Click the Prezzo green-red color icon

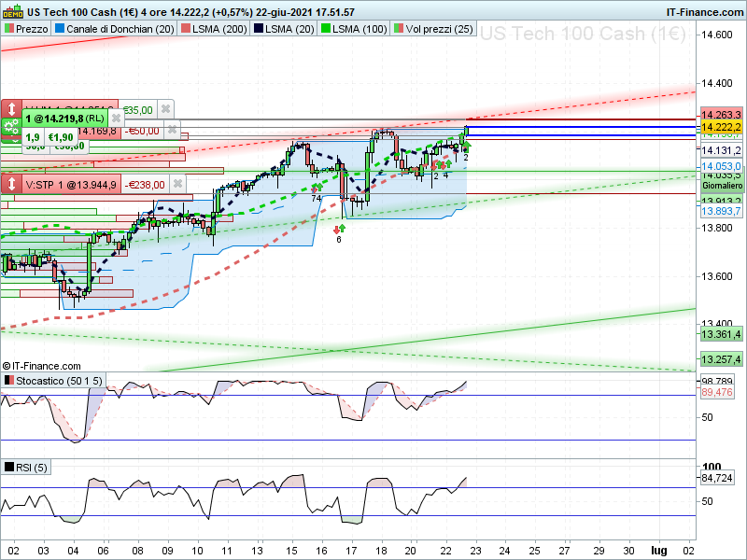tap(9, 29)
